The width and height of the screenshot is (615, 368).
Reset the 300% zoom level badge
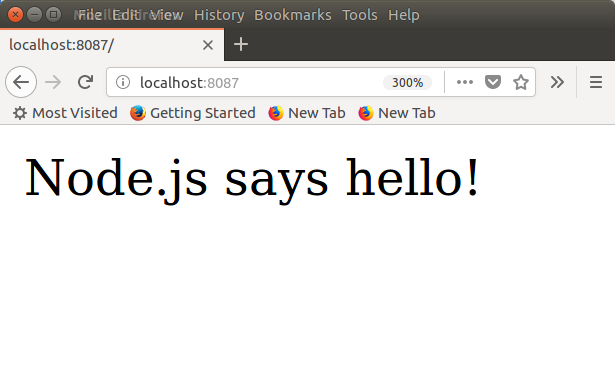click(x=408, y=83)
